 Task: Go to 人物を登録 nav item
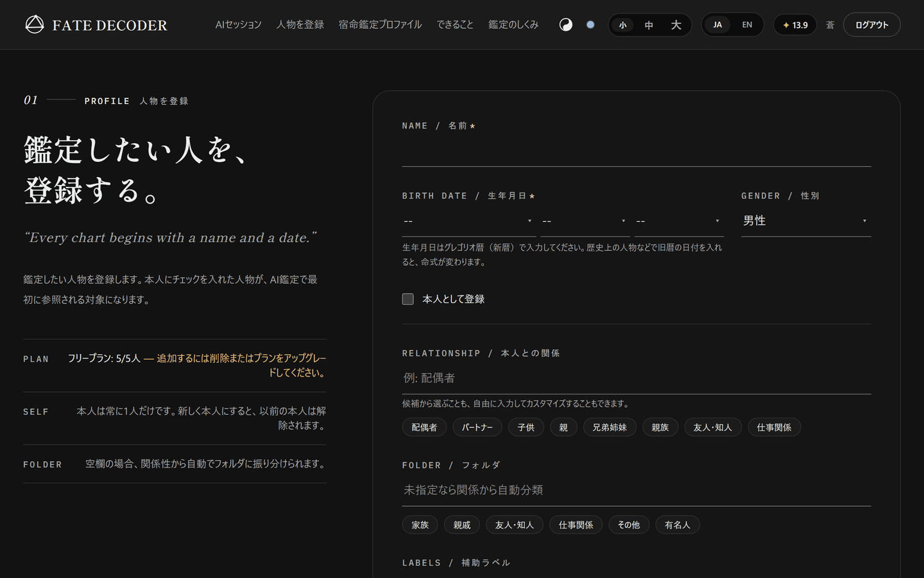[x=300, y=24]
